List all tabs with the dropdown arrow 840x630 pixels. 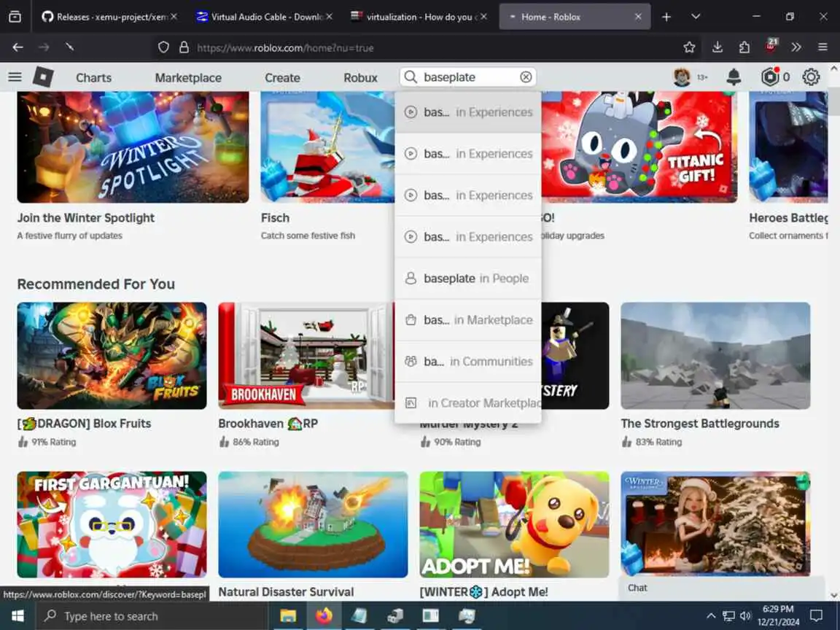coord(696,17)
